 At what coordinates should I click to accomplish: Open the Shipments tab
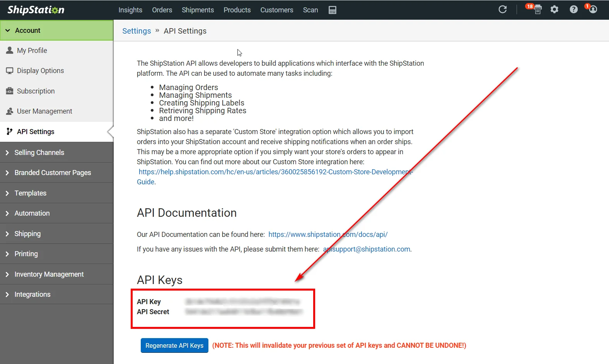pos(198,10)
